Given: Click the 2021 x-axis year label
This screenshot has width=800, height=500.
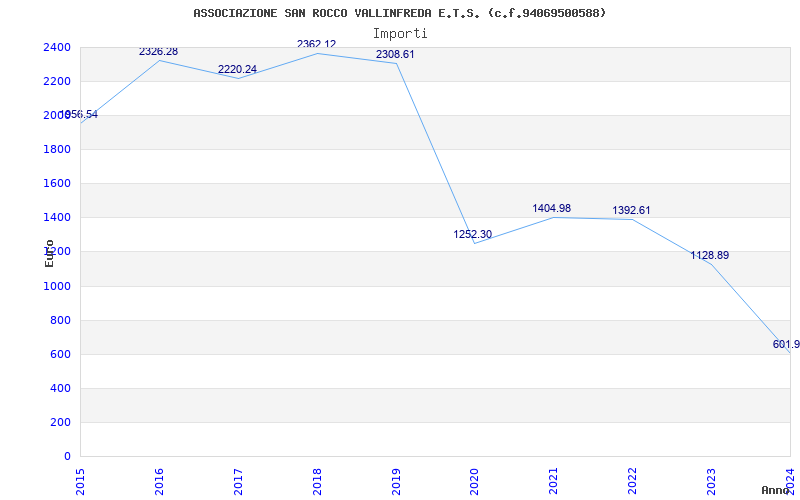Looking at the screenshot, I should (x=554, y=481).
